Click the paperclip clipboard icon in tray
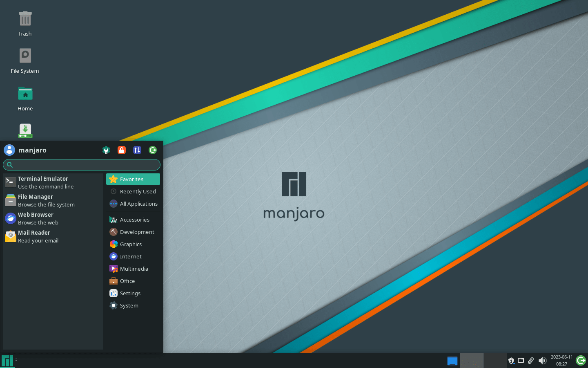This screenshot has width=588, height=368. pos(531,361)
